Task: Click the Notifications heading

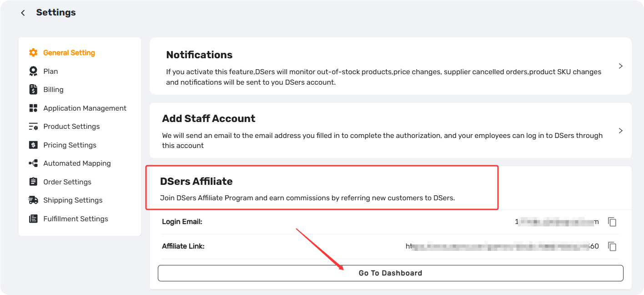Action: coord(199,55)
